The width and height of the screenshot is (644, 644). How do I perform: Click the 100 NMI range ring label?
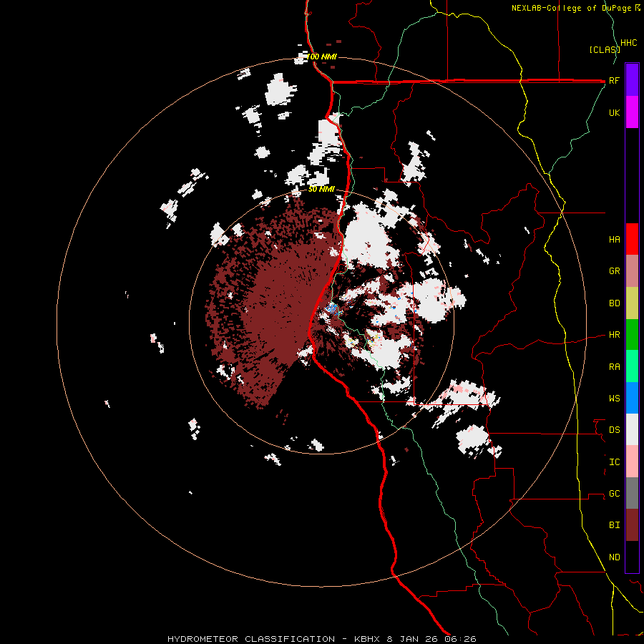click(x=321, y=57)
